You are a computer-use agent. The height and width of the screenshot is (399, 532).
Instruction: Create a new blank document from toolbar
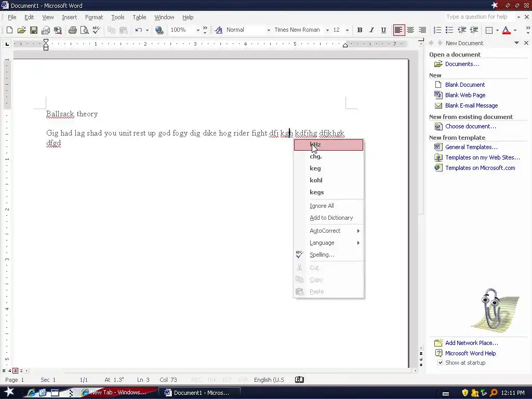9,30
